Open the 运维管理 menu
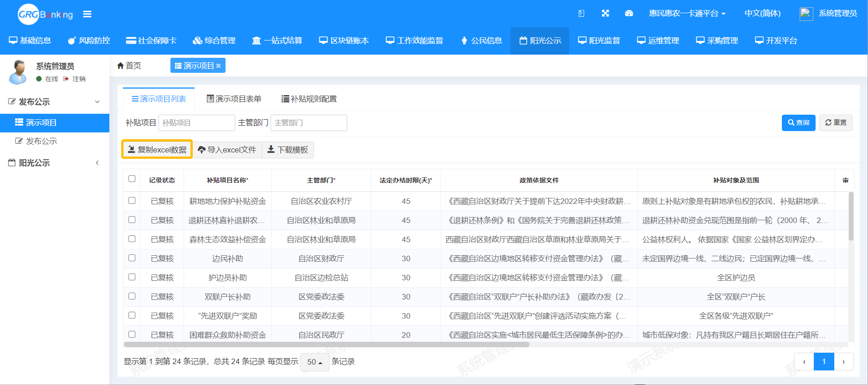Screen dimensions: 868x385 coord(658,41)
